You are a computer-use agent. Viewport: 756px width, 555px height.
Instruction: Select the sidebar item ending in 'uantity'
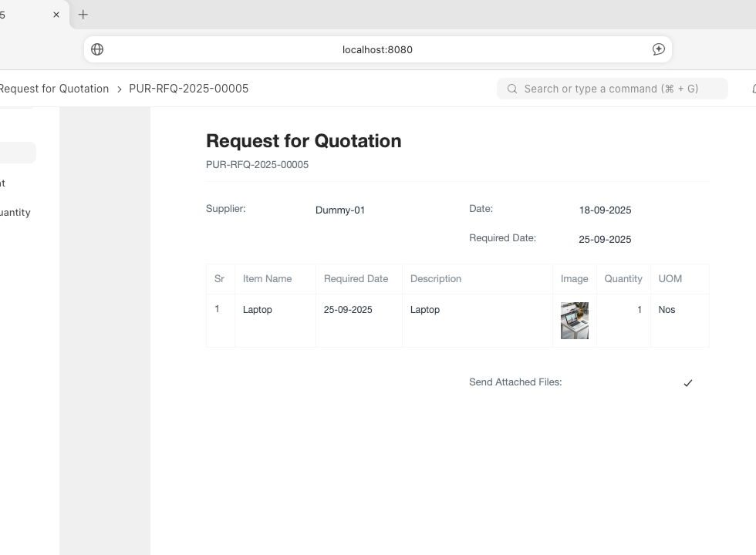(15, 213)
